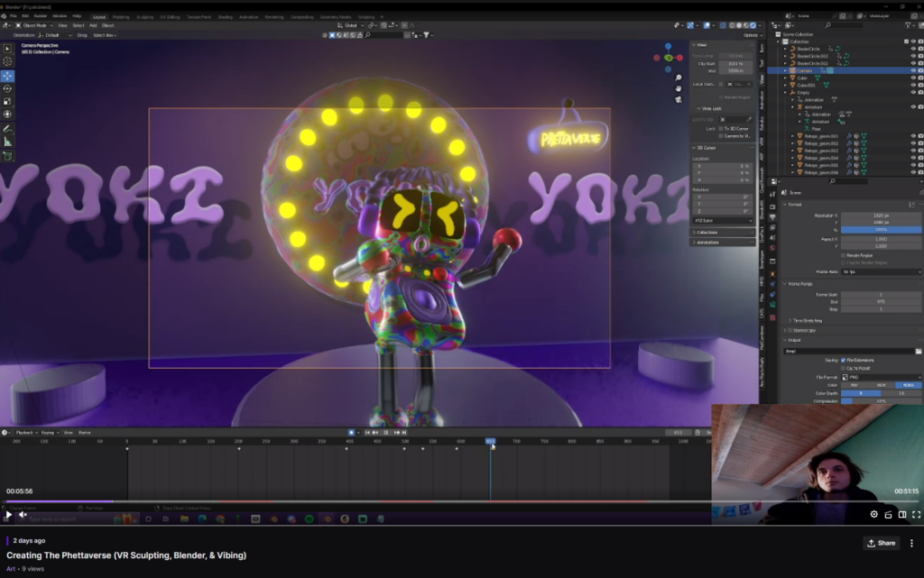Screen dimensions: 924x578
Task: Open the video player settings gear
Action: point(873,514)
